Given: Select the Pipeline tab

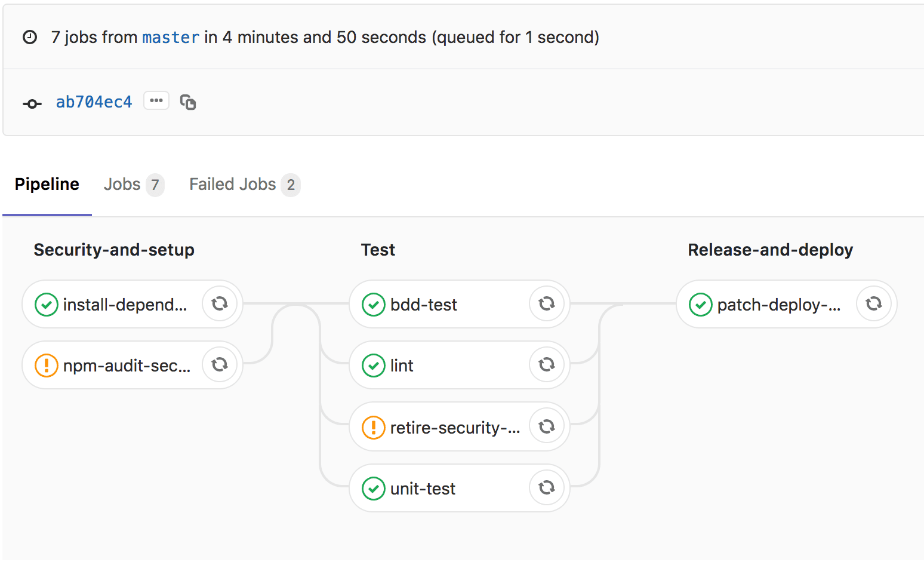Looking at the screenshot, I should (x=47, y=185).
